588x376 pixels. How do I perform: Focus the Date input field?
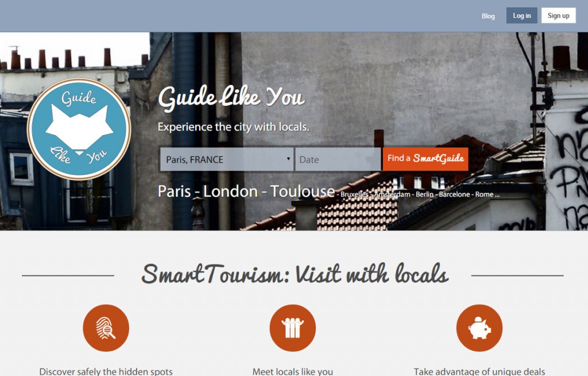coord(338,159)
